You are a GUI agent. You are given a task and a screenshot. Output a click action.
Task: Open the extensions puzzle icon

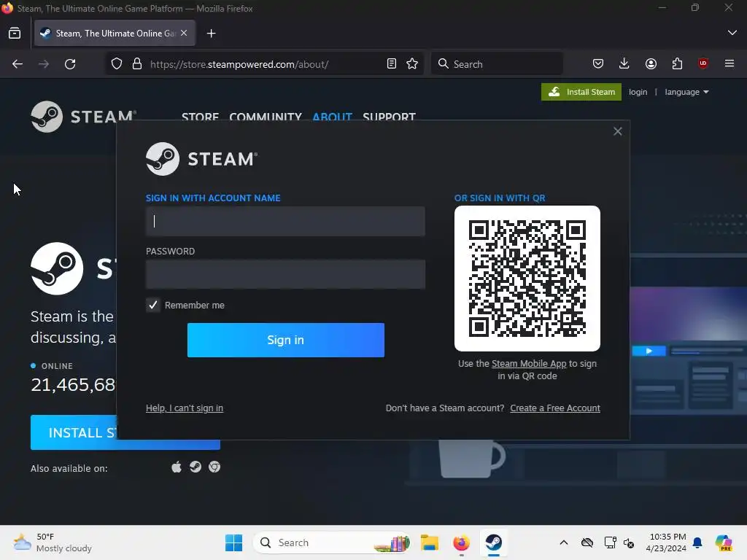677,64
